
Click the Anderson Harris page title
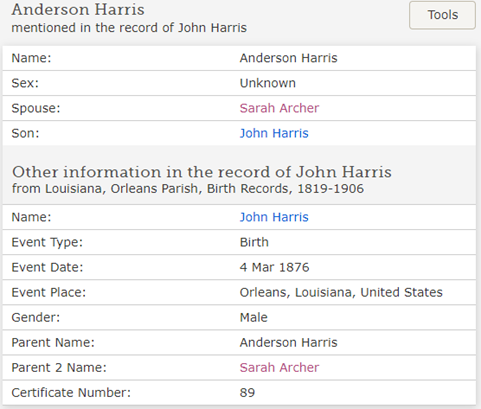click(x=78, y=9)
